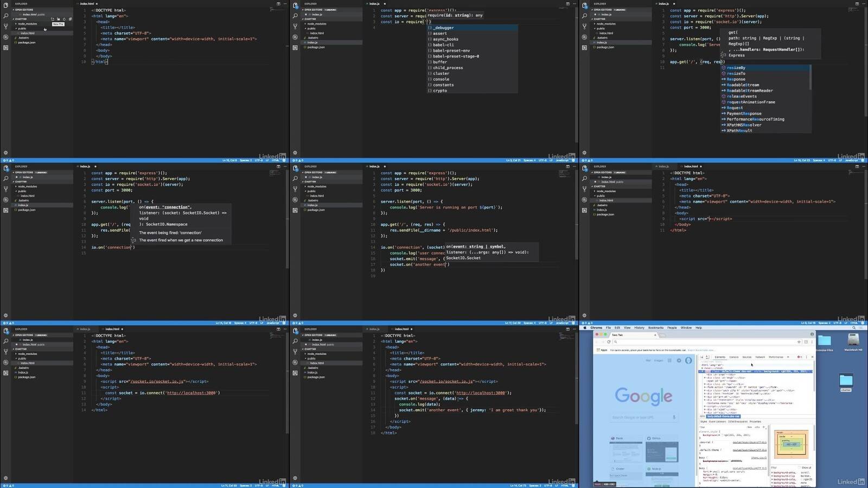Click the New File icon in the explorer header
The image size is (868, 488).
pyautogui.click(x=53, y=19)
